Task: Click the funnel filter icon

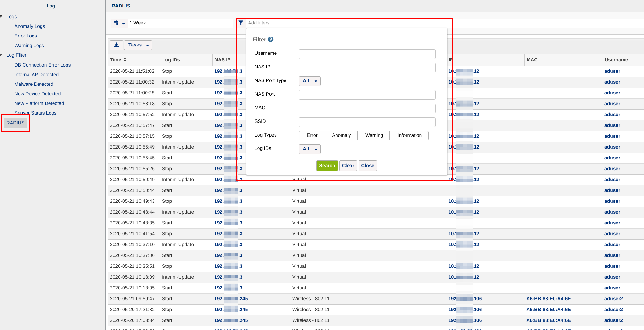Action: pos(241,23)
